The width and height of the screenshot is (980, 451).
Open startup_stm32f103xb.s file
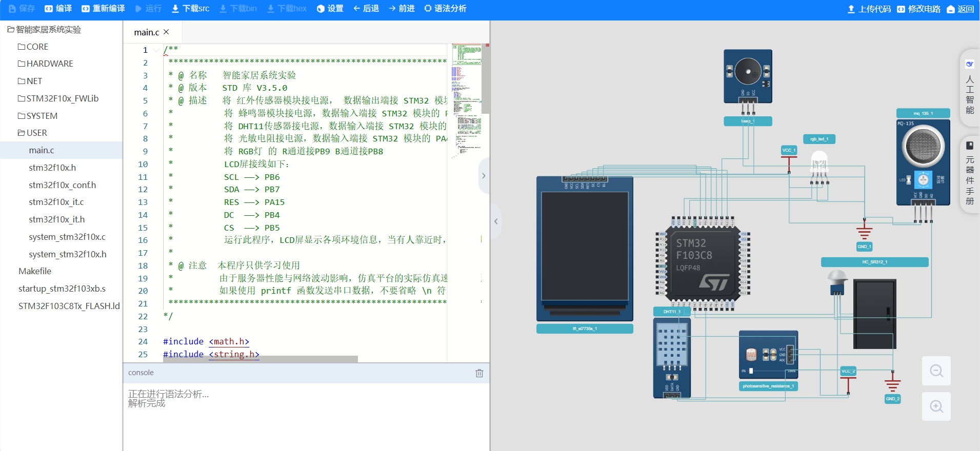[x=62, y=289]
